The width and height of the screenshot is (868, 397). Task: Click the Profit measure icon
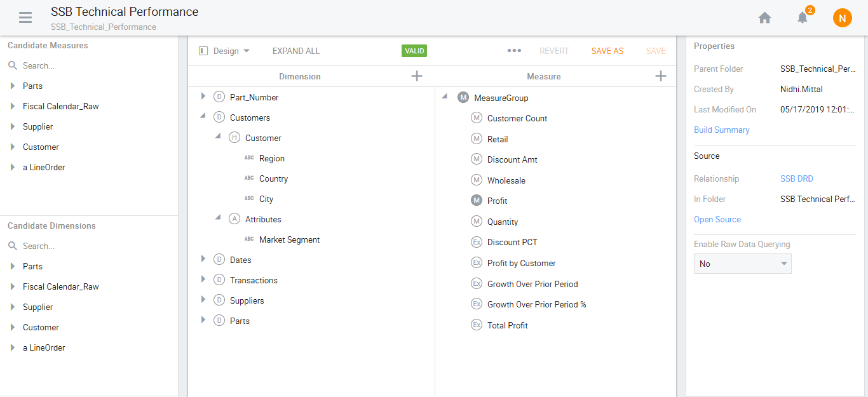click(477, 201)
